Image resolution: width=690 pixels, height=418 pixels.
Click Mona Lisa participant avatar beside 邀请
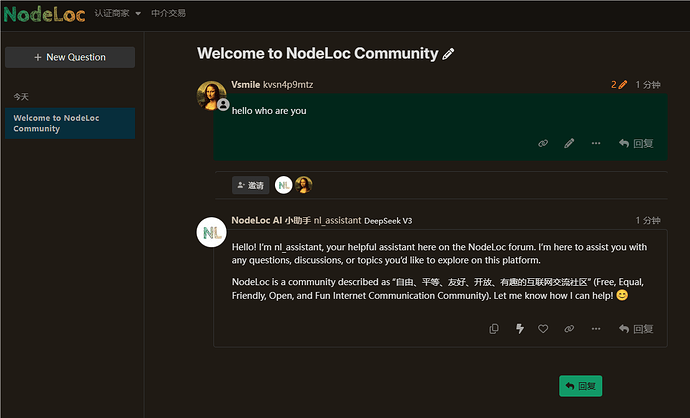[304, 185]
